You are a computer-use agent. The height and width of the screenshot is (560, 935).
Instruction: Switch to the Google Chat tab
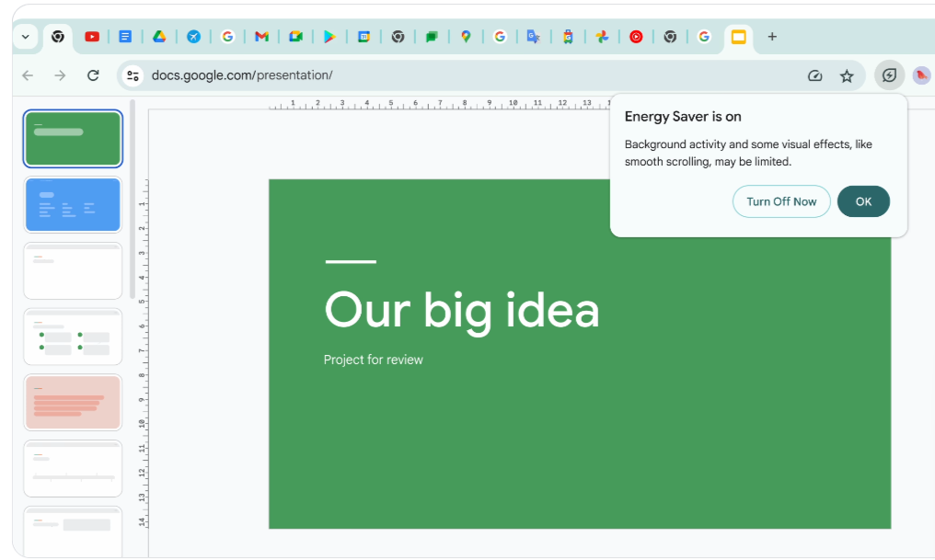tap(432, 37)
